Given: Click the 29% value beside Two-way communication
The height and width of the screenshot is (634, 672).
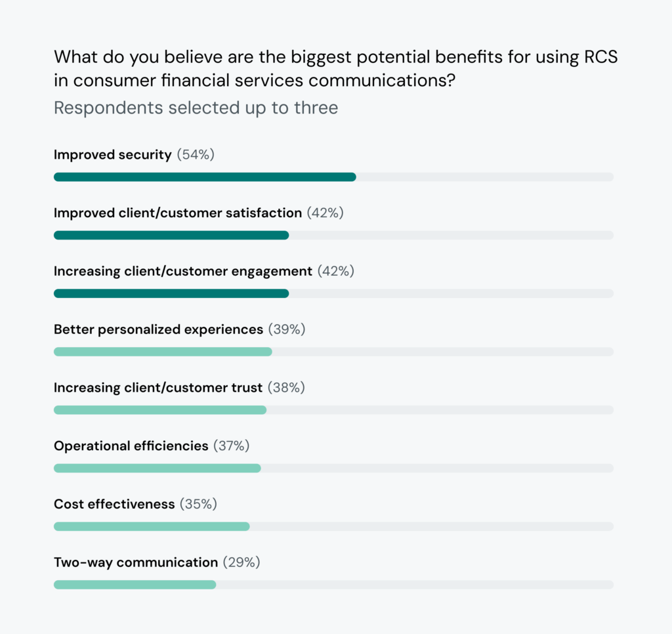Looking at the screenshot, I should coord(241,562).
